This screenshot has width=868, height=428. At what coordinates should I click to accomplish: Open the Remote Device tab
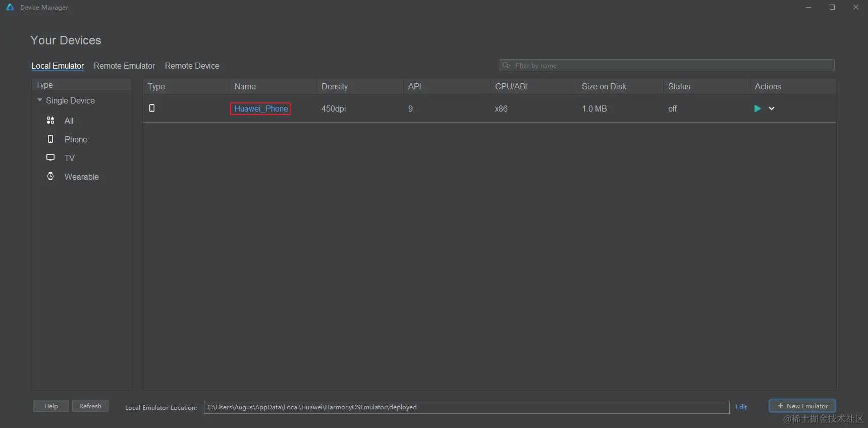pos(192,66)
